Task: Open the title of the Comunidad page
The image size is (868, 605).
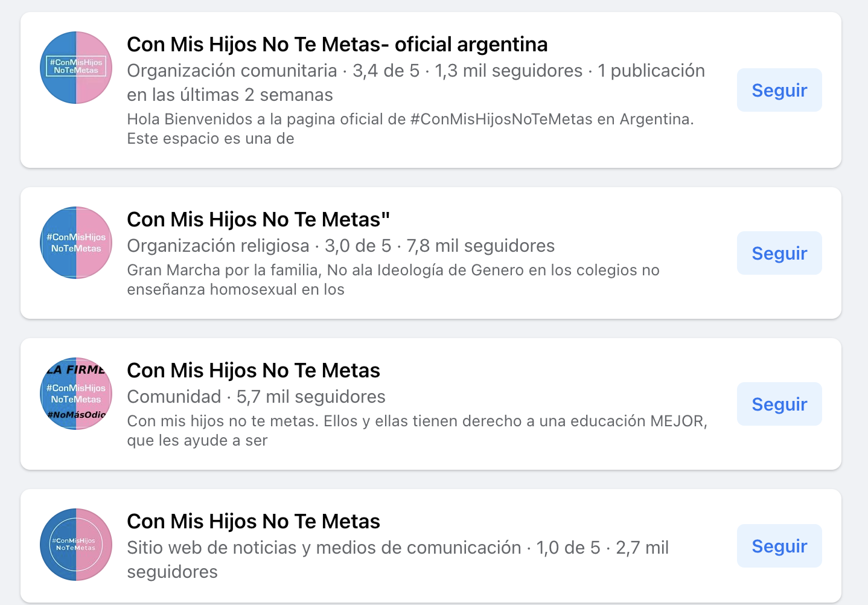Action: pos(254,371)
